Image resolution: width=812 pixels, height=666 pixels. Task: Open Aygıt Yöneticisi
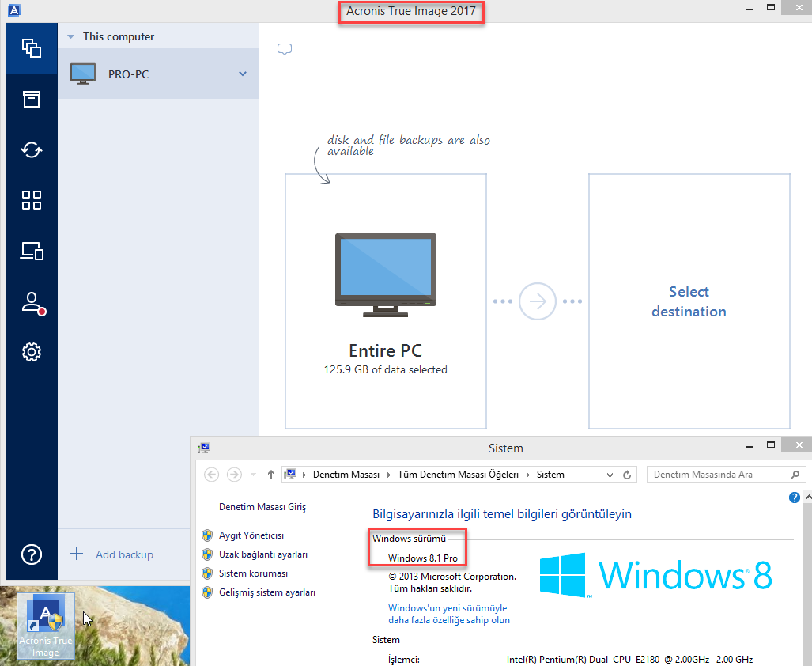click(x=251, y=535)
